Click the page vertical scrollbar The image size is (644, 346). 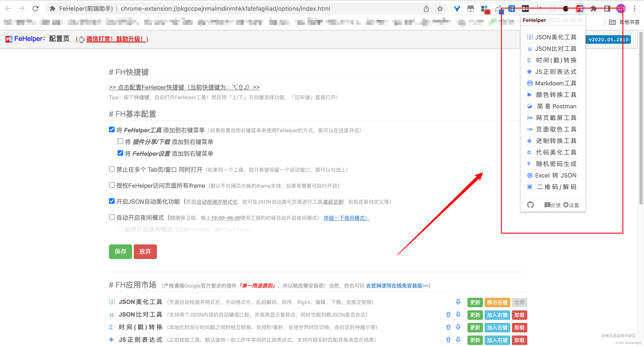click(x=641, y=118)
